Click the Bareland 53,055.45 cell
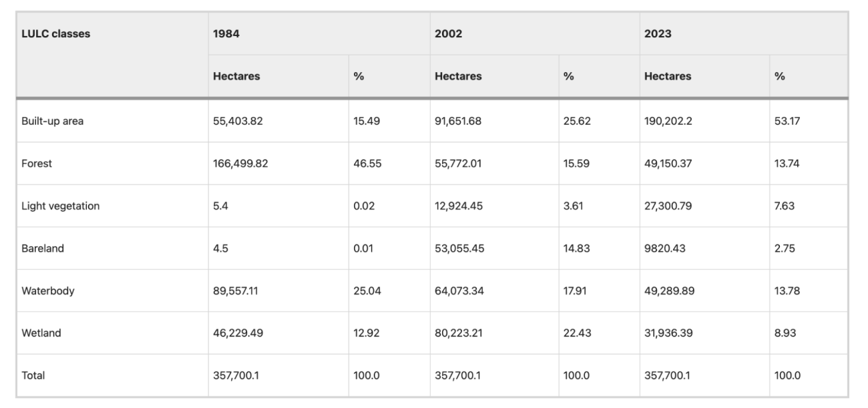Viewport: 868px width, 408px height. pyautogui.click(x=459, y=248)
